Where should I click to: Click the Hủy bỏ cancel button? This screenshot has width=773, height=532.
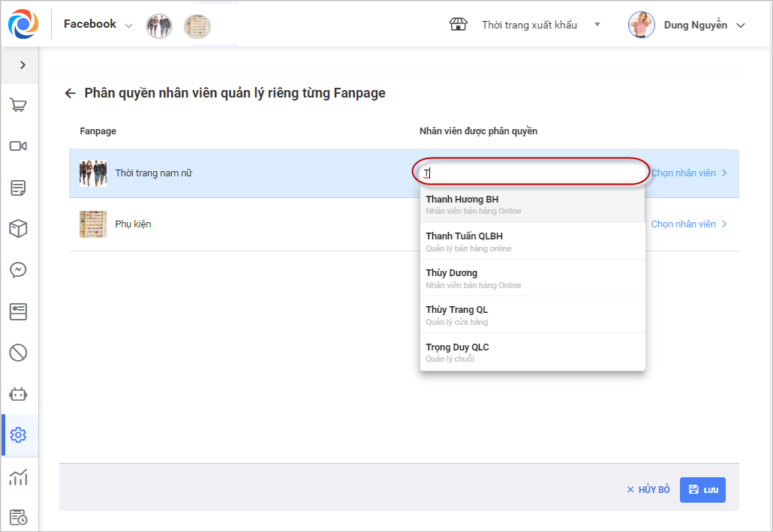pyautogui.click(x=648, y=490)
